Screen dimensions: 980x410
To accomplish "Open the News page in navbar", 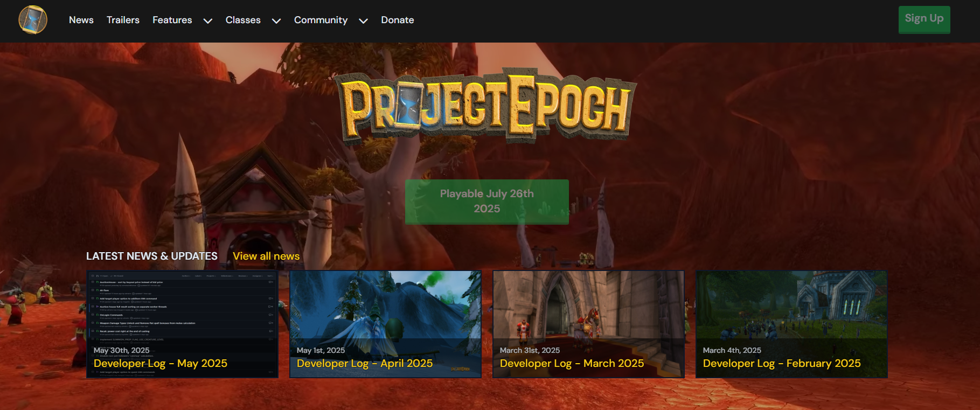I will tap(81, 20).
